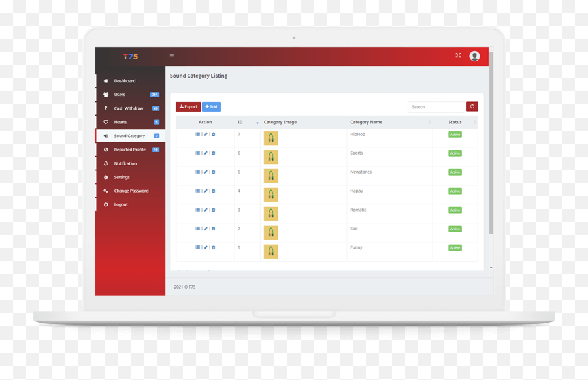Open Reported Profile in the sidebar

[x=131, y=150]
